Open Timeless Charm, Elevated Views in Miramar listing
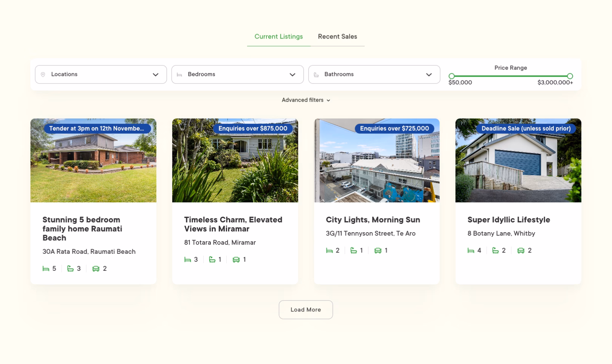The width and height of the screenshot is (612, 364). [x=233, y=224]
